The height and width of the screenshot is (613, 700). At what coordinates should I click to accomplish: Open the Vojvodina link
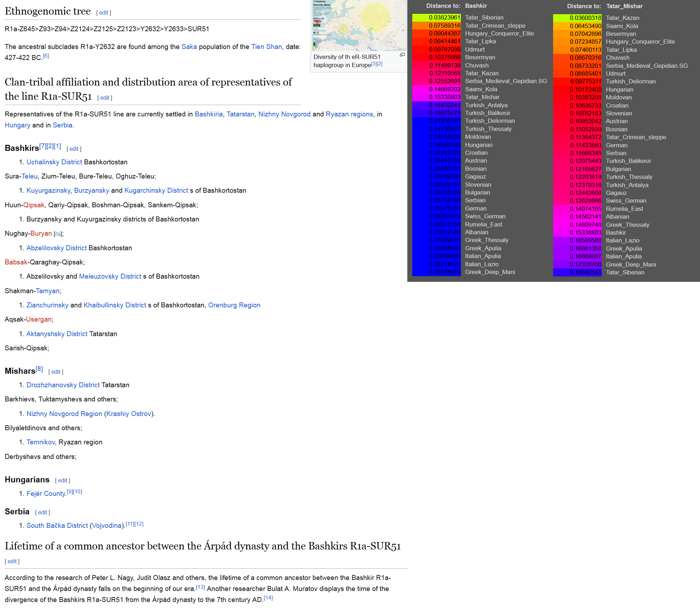click(x=106, y=526)
